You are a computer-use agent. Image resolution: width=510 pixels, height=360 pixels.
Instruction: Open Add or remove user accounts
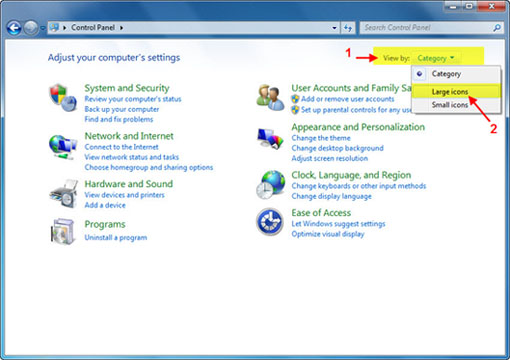(348, 99)
